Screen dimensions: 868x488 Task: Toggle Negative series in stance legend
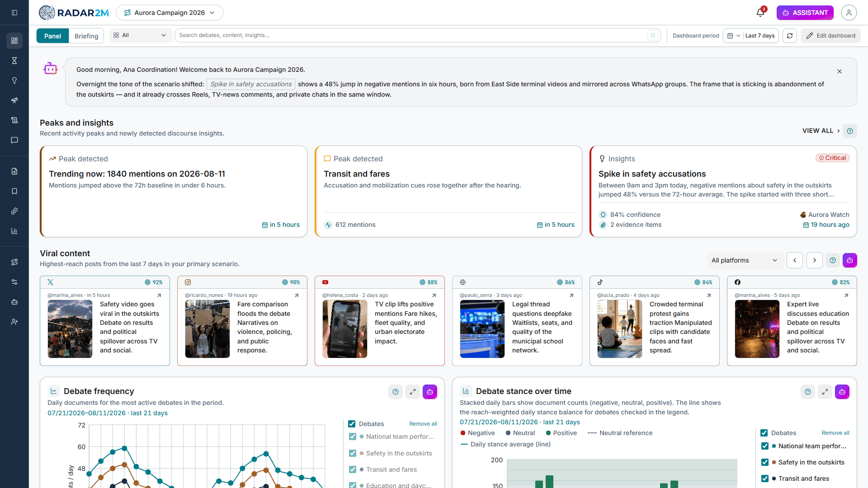click(478, 433)
